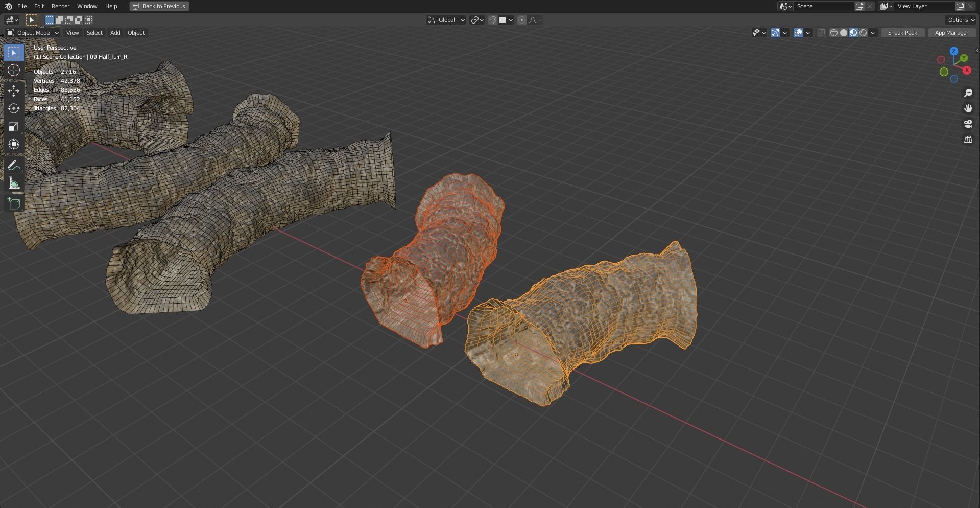Toggle viewport gizmos display
This screenshot has height=508, width=980.
775,33
